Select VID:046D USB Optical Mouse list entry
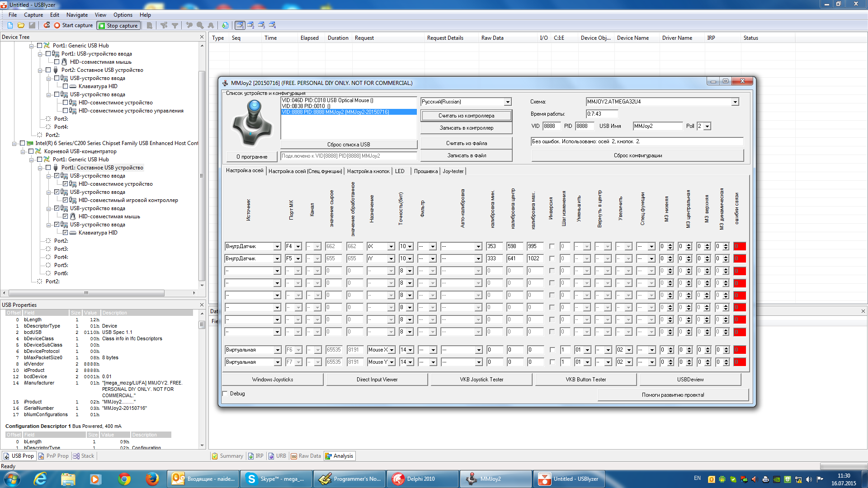The height and width of the screenshot is (488, 868). tap(349, 100)
